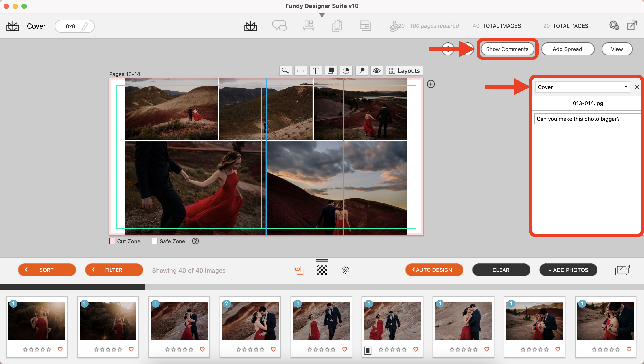Image resolution: width=644 pixels, height=364 pixels.
Task: Click the sunset sky photo in spread
Action: [337, 188]
